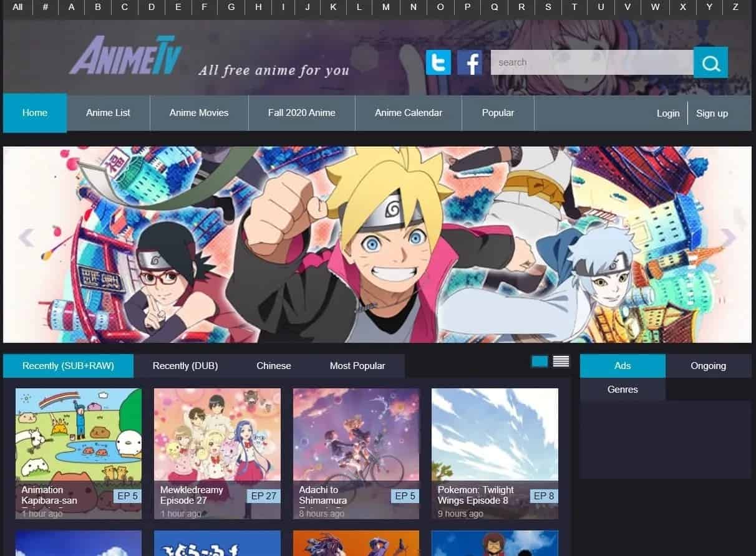Open Adachi to Shimamura thumbnail
The width and height of the screenshot is (756, 556).
point(356,454)
